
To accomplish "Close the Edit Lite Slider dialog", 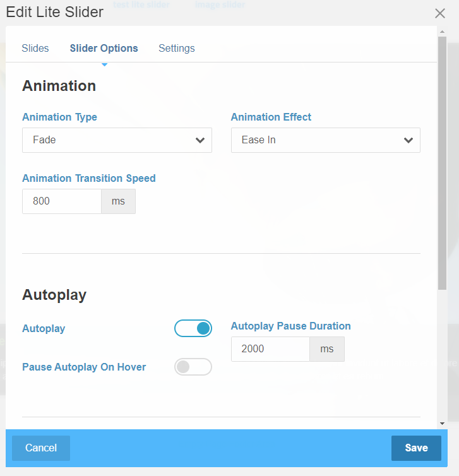I will point(440,13).
